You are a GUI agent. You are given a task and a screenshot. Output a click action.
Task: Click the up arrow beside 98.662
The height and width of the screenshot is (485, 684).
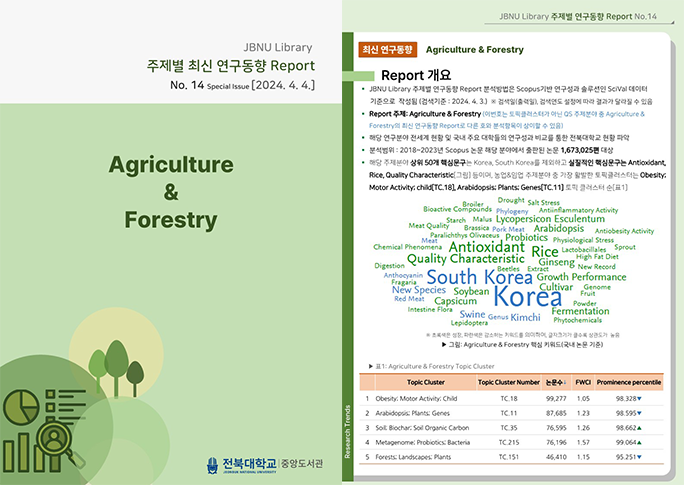[x=640, y=428]
